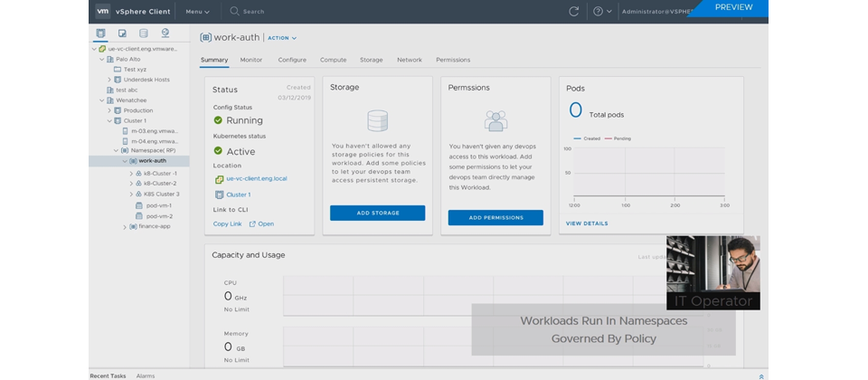
Task: Click the ADD PERMISSIONS button
Action: point(495,218)
